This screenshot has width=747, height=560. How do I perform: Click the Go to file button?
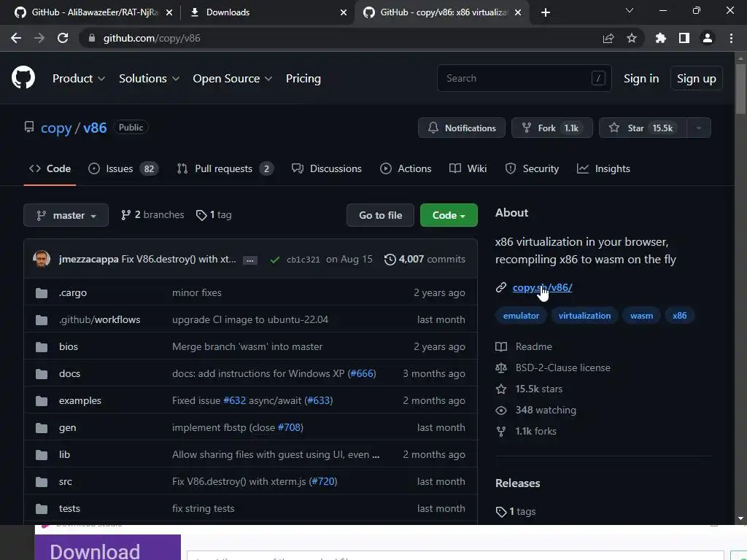tap(380, 215)
